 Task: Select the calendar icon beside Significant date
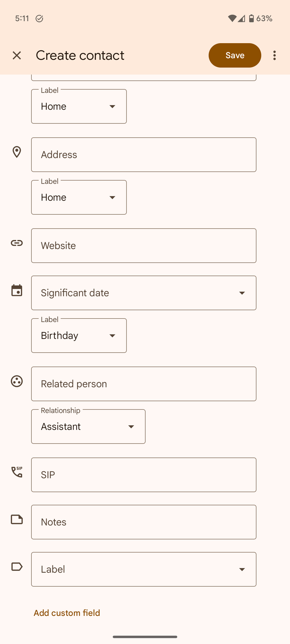coord(17,290)
